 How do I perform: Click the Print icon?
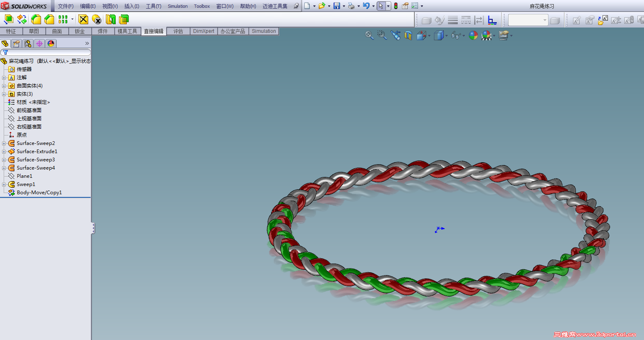pos(351,6)
